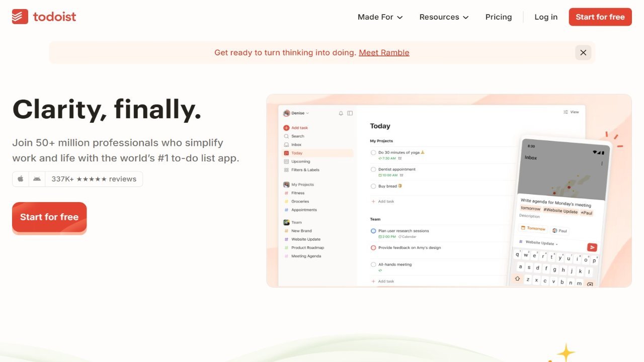Click the Calendar label under research sessions

[x=408, y=237]
